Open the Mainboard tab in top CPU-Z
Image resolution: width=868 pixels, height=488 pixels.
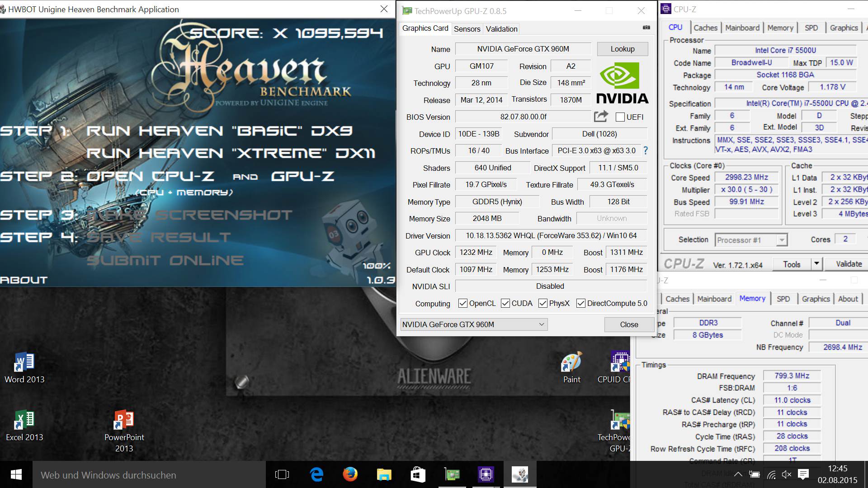click(x=742, y=28)
